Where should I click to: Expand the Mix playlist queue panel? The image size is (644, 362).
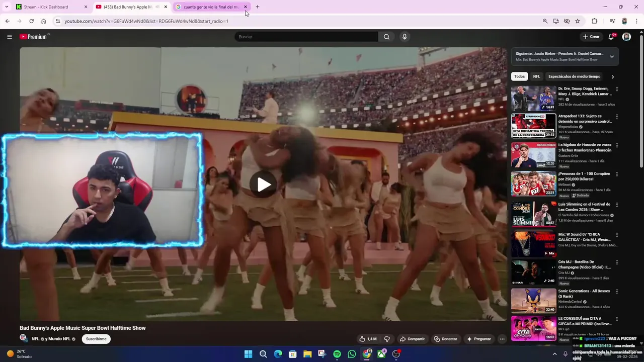612,56
